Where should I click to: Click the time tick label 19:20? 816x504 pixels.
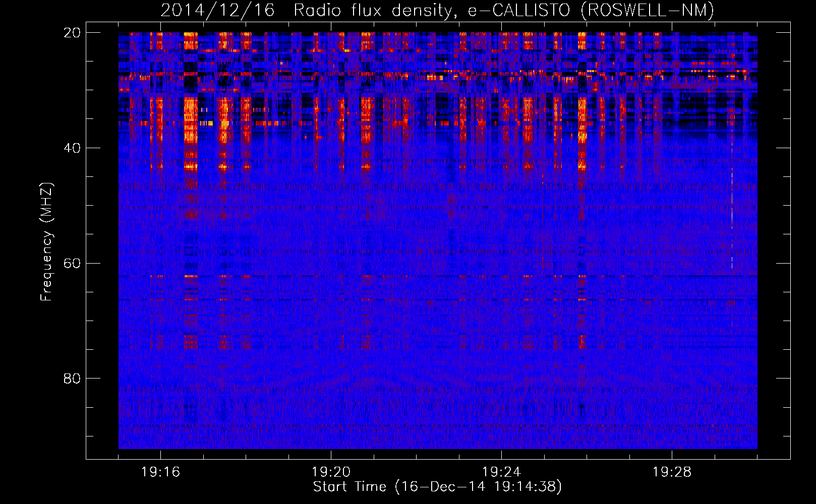[x=331, y=472]
